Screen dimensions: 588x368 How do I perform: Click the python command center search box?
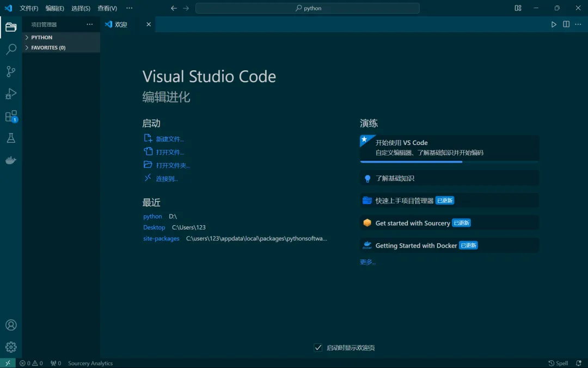pyautogui.click(x=308, y=8)
